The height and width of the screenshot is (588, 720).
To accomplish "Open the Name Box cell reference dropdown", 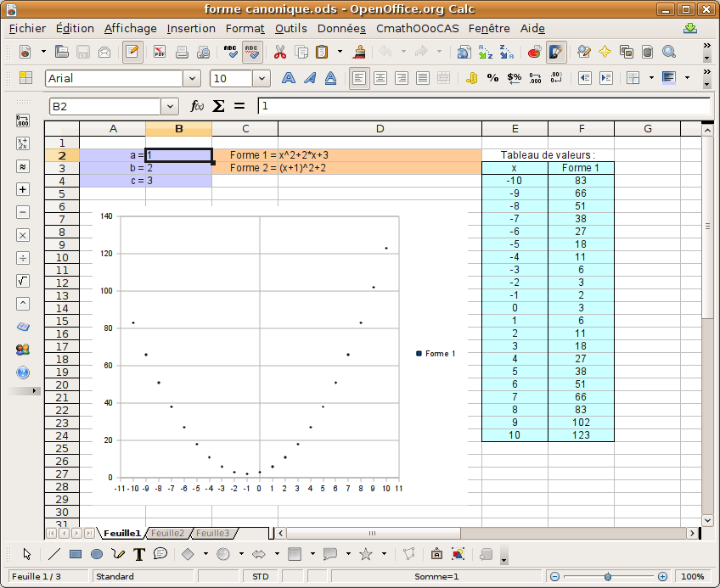I will click(171, 106).
